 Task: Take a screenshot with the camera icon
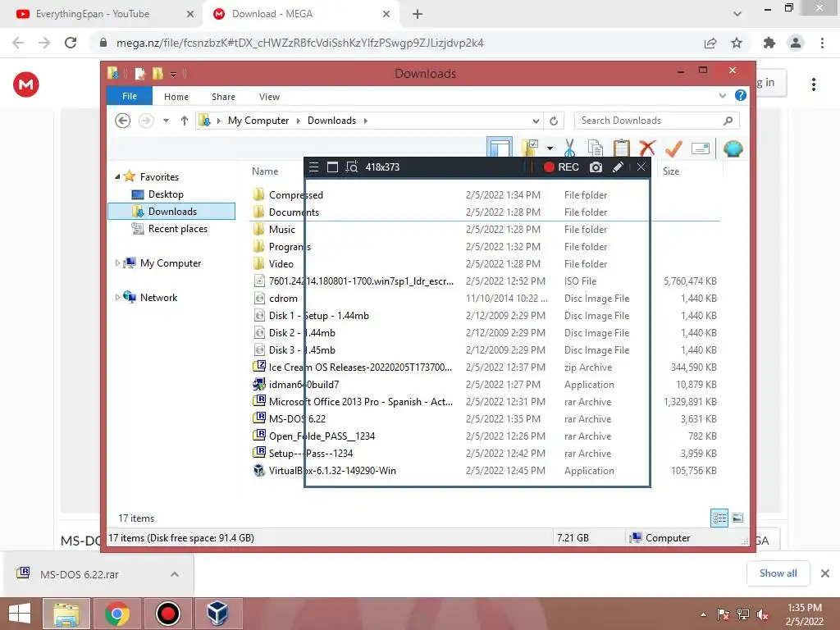click(596, 167)
